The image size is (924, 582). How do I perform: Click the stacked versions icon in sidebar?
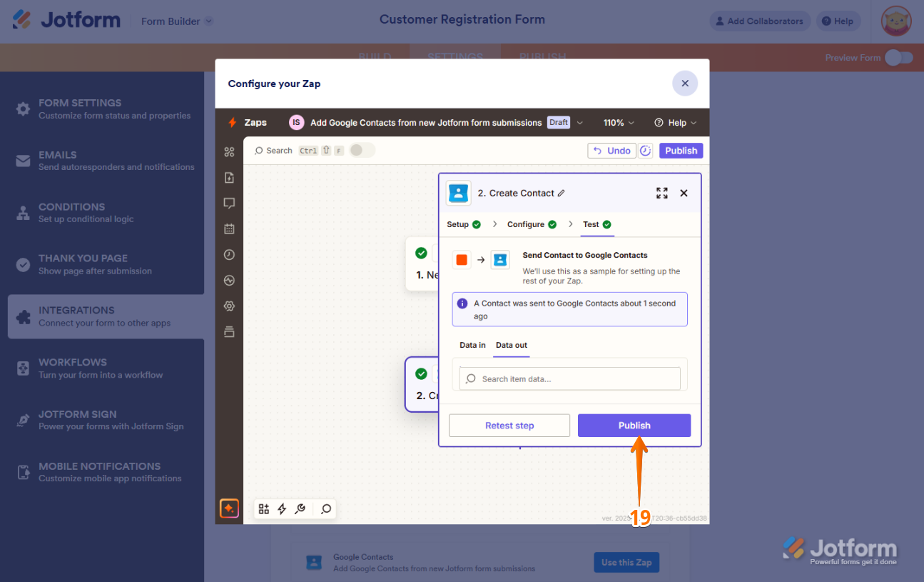(229, 331)
